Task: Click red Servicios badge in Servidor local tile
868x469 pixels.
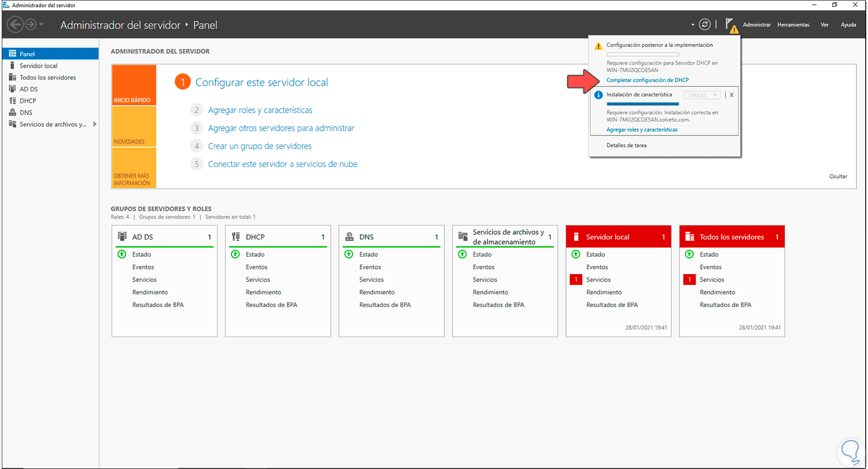Action: pyautogui.click(x=575, y=280)
